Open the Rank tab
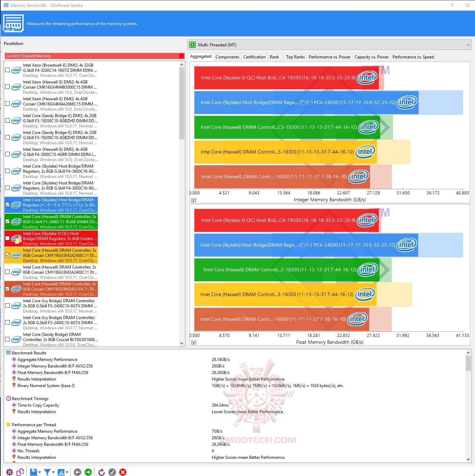 274,57
